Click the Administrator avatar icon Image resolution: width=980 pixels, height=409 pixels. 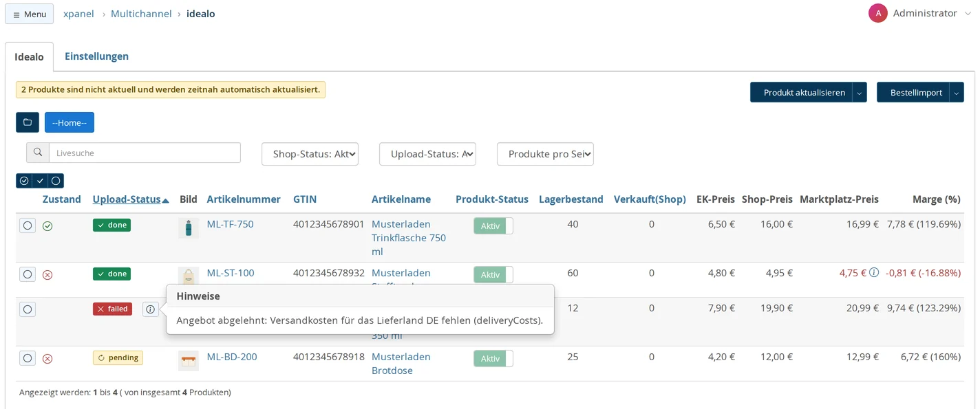(x=878, y=13)
